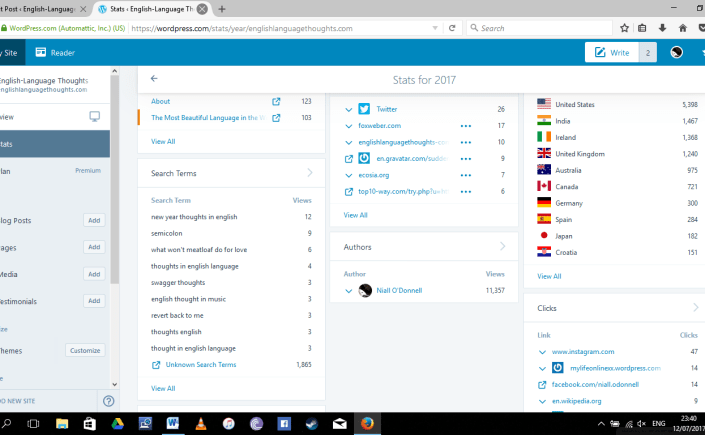This screenshot has height=435, width=705.
Task: Open the help question mark icon
Action: pyautogui.click(x=109, y=401)
